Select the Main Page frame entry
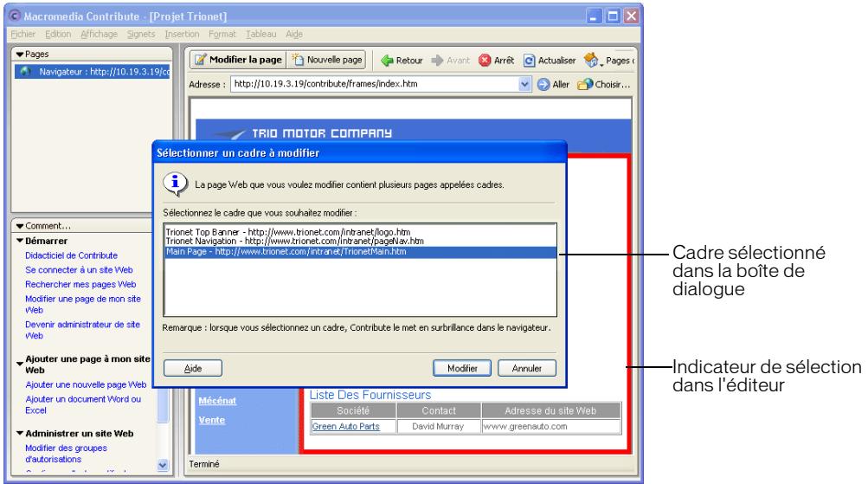The width and height of the screenshot is (868, 484). (360, 252)
